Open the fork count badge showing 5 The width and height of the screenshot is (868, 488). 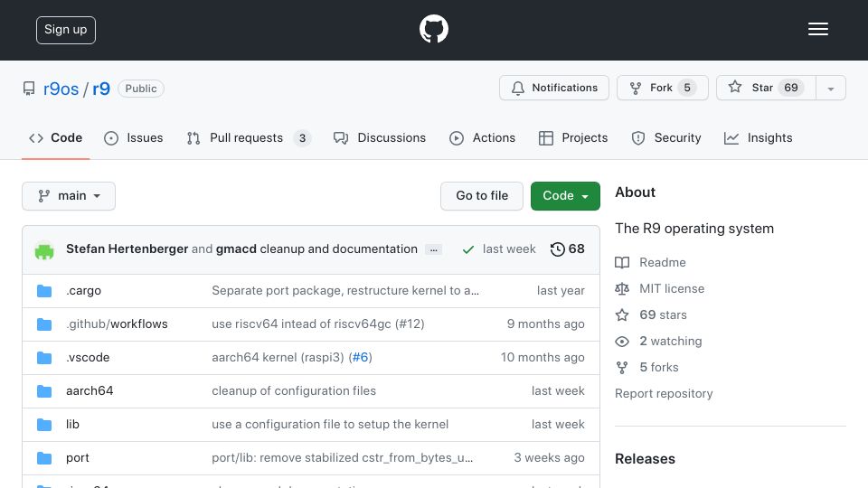point(687,88)
